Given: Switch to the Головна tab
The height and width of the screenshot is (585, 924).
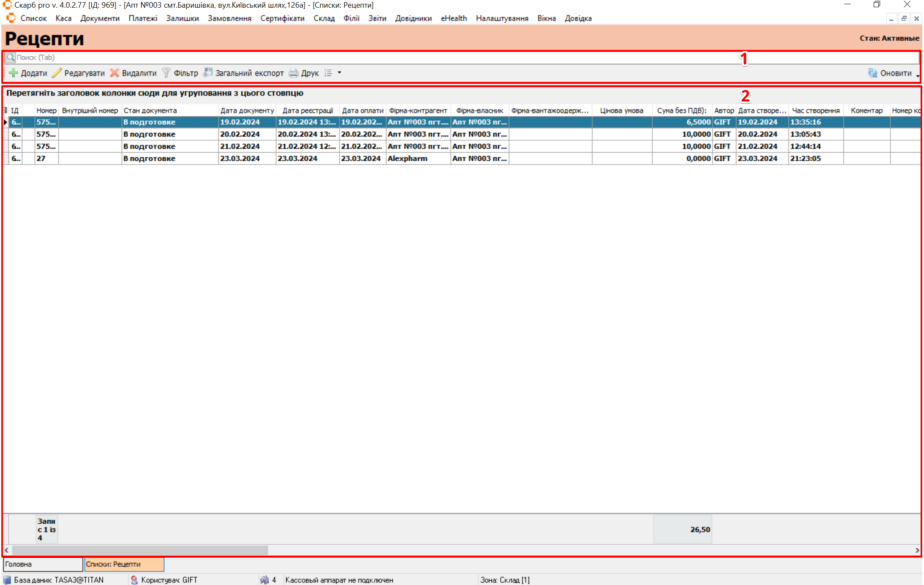Looking at the screenshot, I should coord(43,564).
